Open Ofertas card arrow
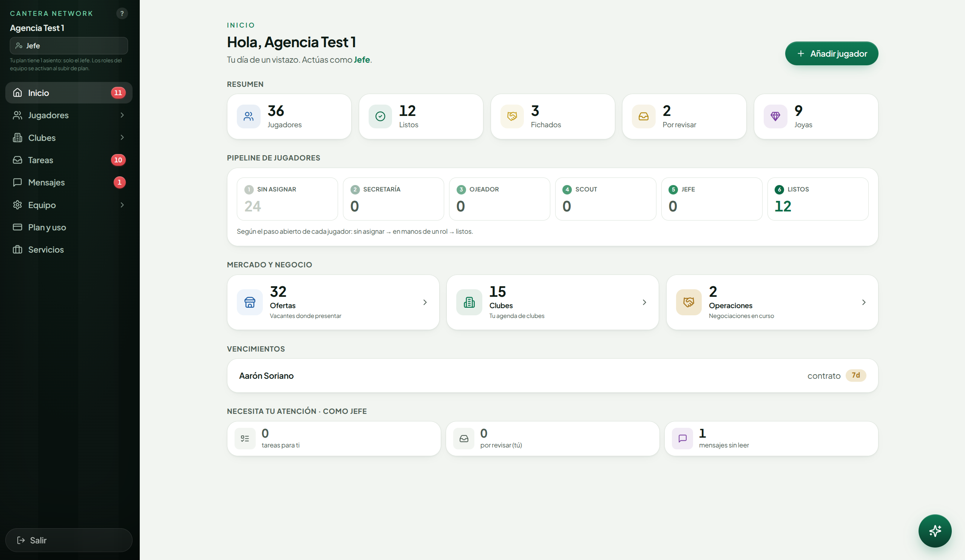965x560 pixels. 425,302
